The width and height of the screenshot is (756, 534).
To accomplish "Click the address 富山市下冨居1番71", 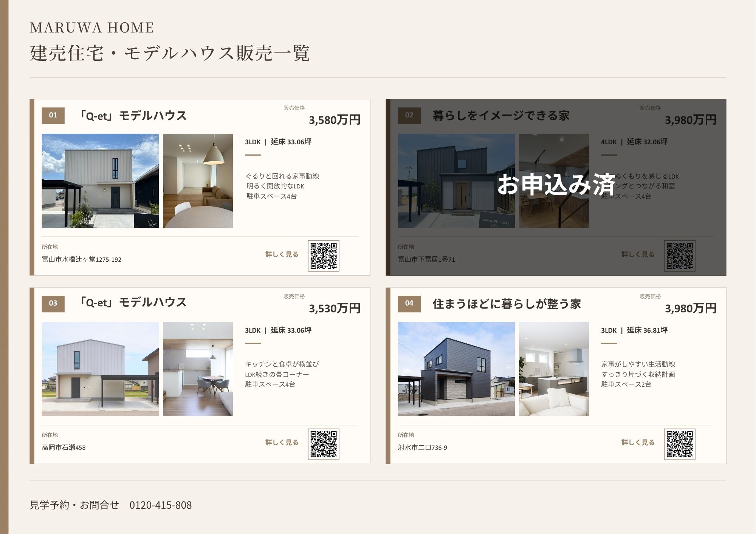I will [x=426, y=259].
